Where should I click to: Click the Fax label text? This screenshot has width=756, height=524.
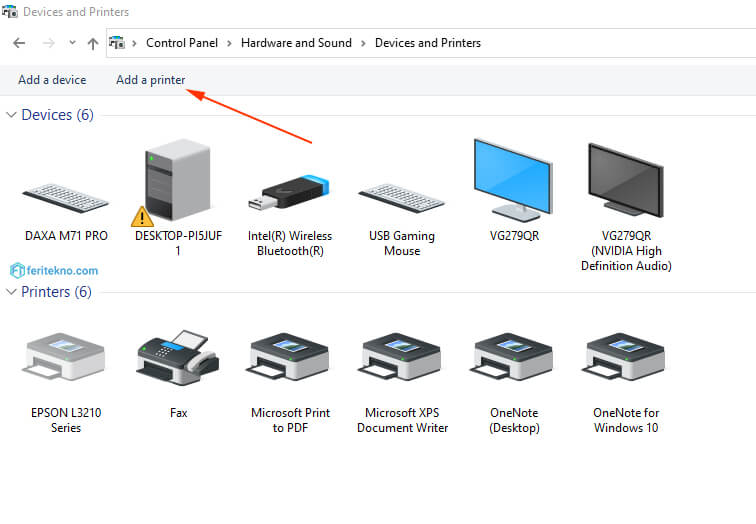pyautogui.click(x=178, y=413)
